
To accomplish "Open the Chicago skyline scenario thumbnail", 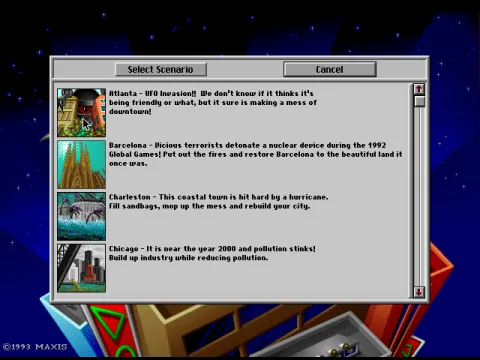I will pos(81,268).
